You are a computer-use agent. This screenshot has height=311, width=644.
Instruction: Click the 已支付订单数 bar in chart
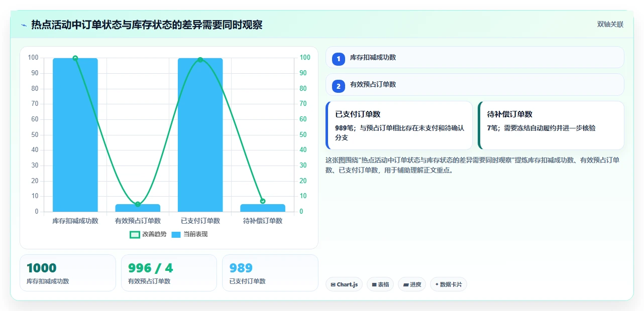point(200,135)
